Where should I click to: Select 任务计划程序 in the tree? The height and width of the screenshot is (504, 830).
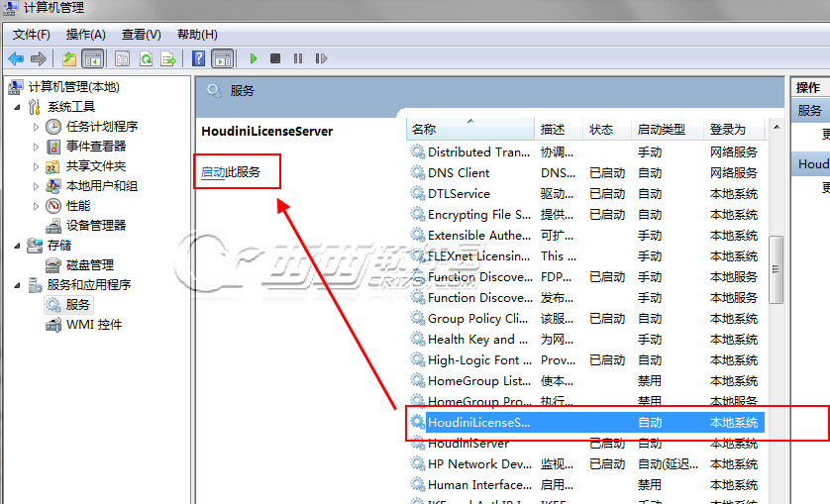pos(102,127)
